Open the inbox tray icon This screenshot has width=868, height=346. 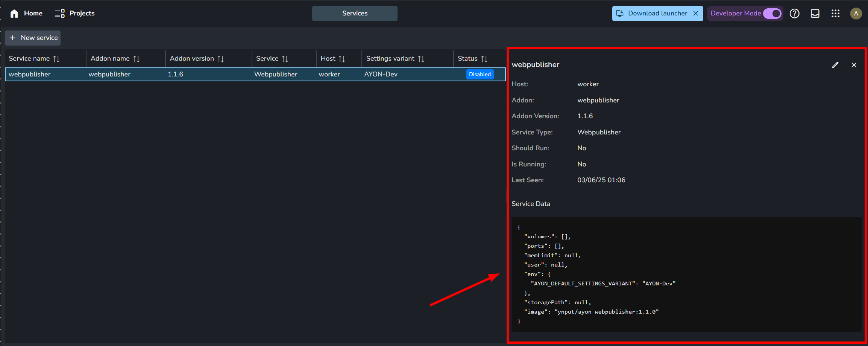point(815,14)
